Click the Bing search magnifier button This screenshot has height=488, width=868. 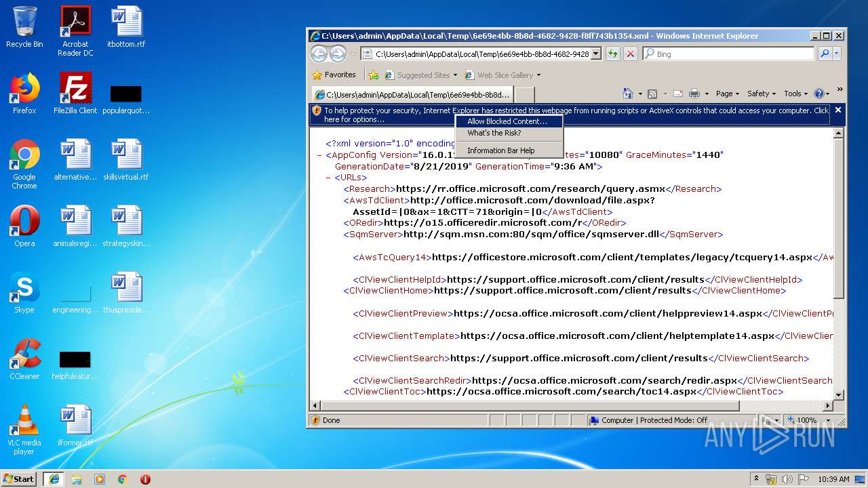[825, 54]
